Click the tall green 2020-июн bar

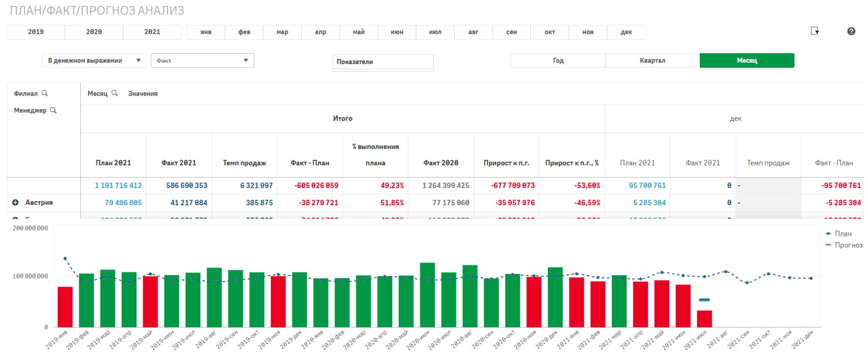[x=427, y=295]
